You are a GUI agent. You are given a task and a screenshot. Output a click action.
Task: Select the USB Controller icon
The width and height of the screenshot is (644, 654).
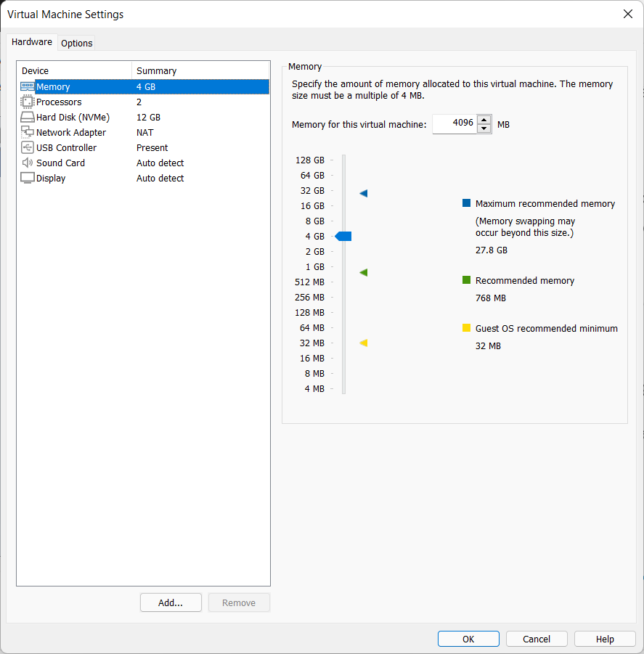(27, 148)
